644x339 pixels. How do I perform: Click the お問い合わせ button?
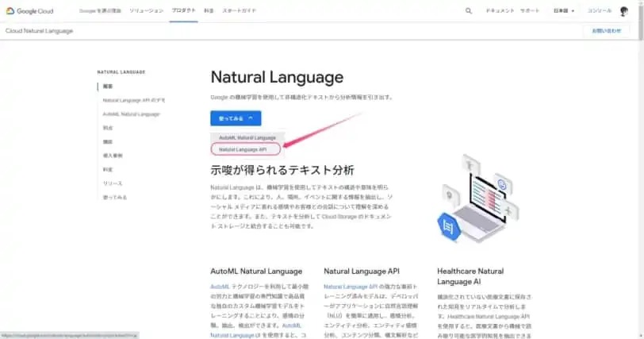[x=606, y=31]
